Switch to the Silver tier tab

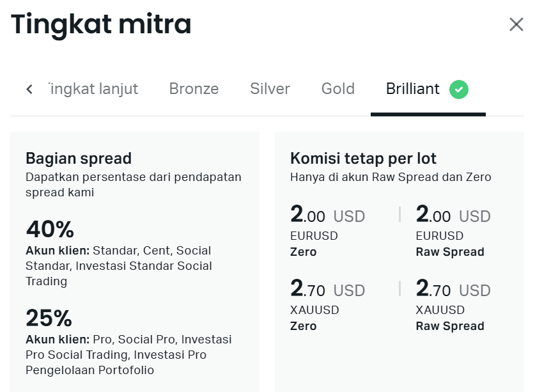(270, 90)
